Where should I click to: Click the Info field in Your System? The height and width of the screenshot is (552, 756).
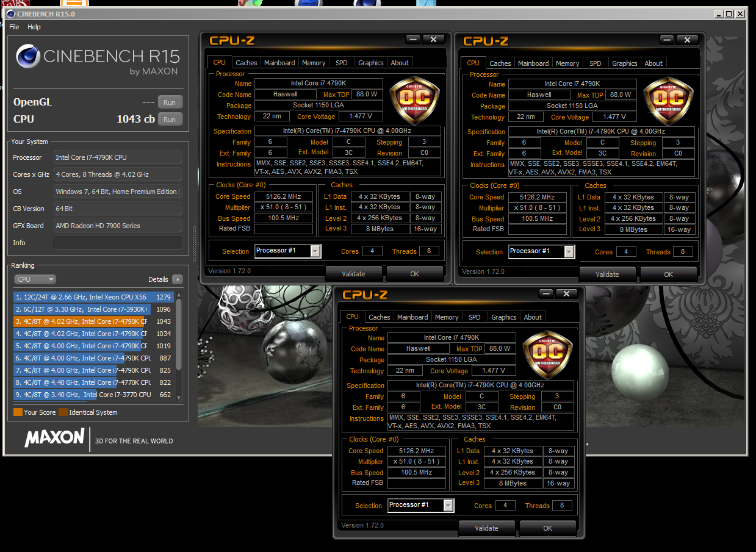(117, 243)
